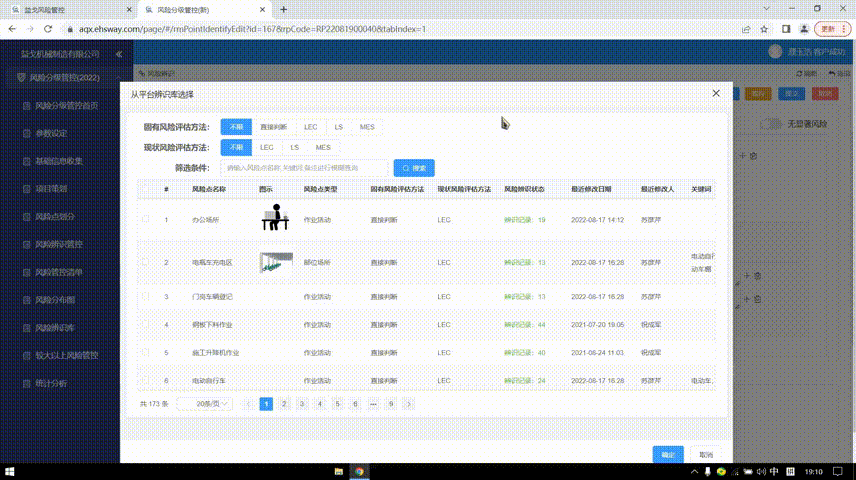Open the 20条/页 page size dropdown
Image resolution: width=856 pixels, height=480 pixels.
click(x=204, y=404)
